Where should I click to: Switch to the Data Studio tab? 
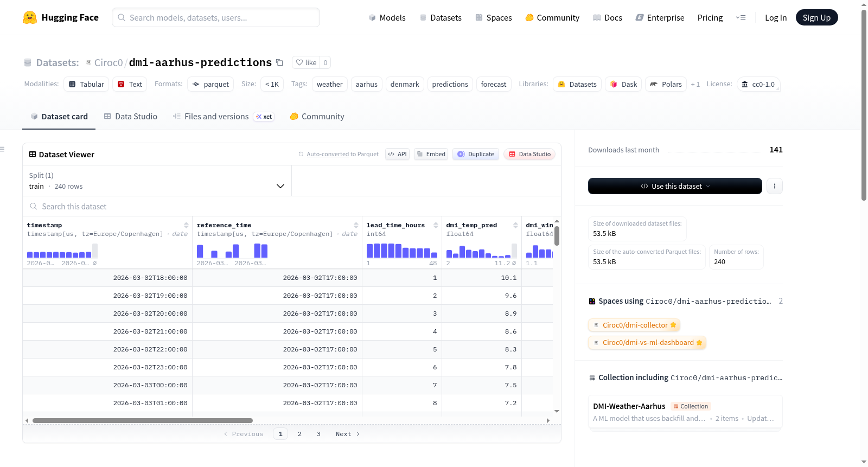131,117
